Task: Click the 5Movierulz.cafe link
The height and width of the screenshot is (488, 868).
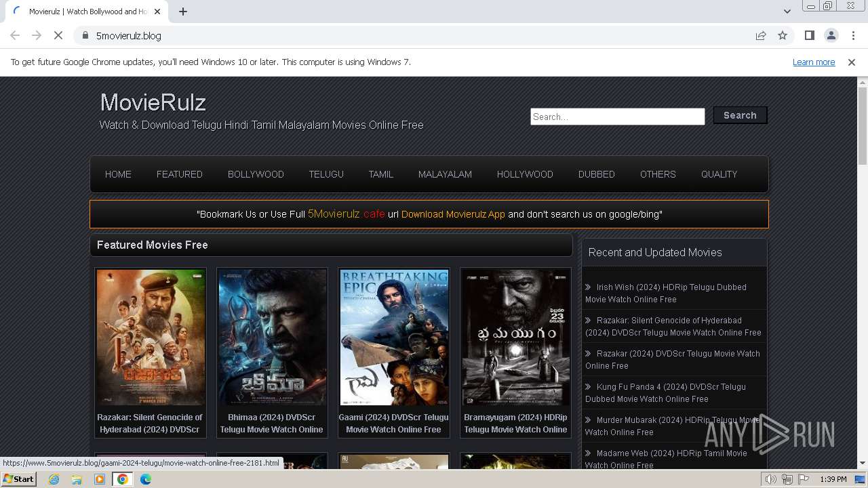Action: pos(347,213)
